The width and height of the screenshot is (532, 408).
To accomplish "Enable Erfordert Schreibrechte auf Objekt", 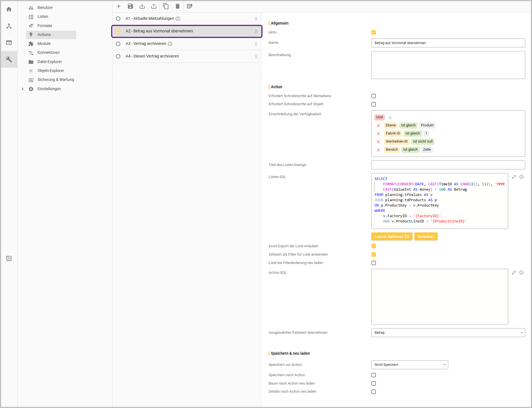I will 374,104.
